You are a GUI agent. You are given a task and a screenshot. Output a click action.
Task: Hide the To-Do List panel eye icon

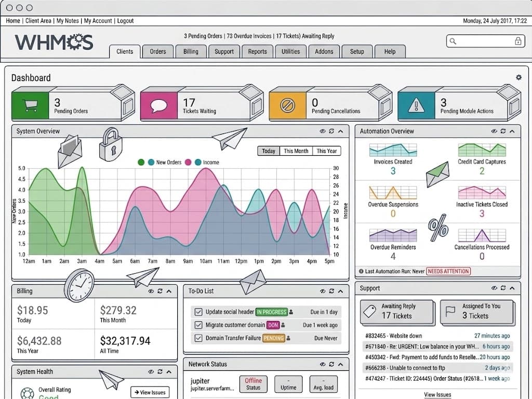[x=322, y=291]
